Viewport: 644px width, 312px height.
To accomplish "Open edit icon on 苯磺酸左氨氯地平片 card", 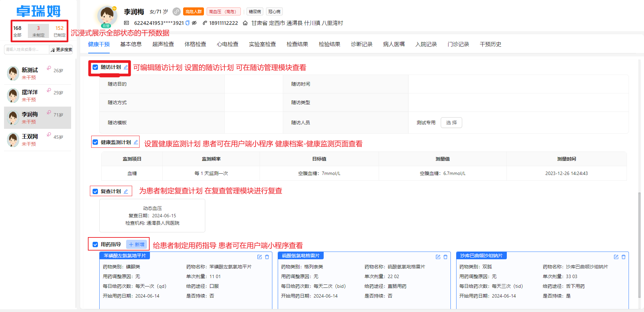I will 260,257.
